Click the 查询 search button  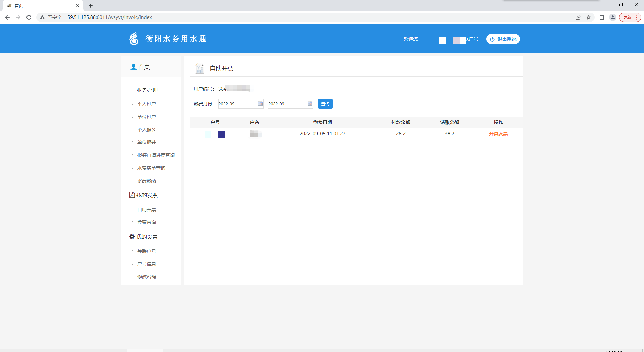[325, 104]
